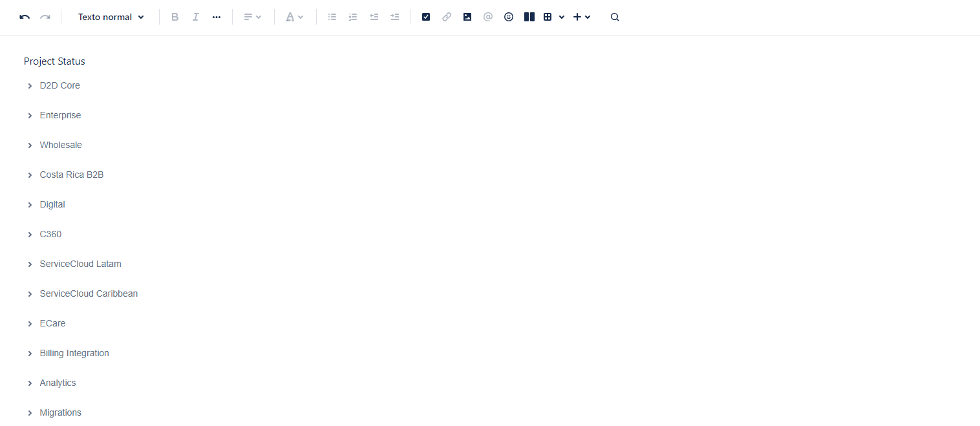Click the ServiceCloud Latam title text
980x426 pixels.
pyautogui.click(x=81, y=264)
